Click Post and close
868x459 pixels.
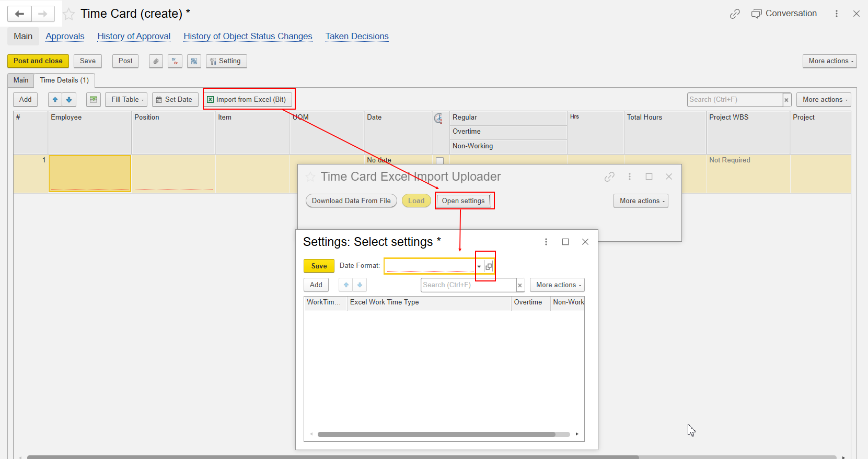pyautogui.click(x=38, y=61)
